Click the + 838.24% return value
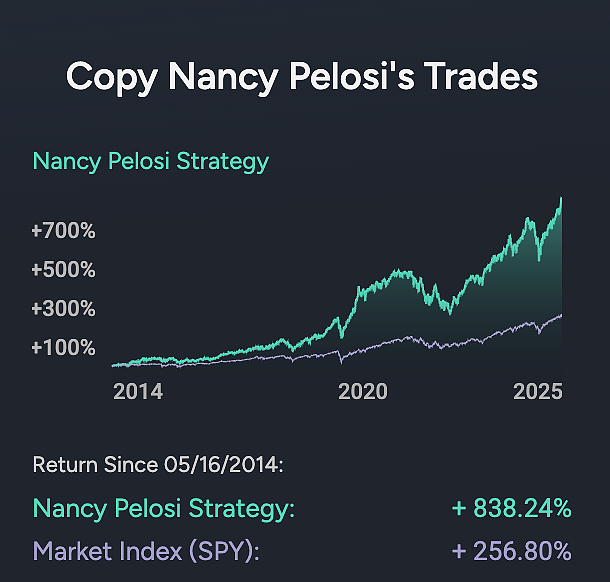 [x=512, y=508]
